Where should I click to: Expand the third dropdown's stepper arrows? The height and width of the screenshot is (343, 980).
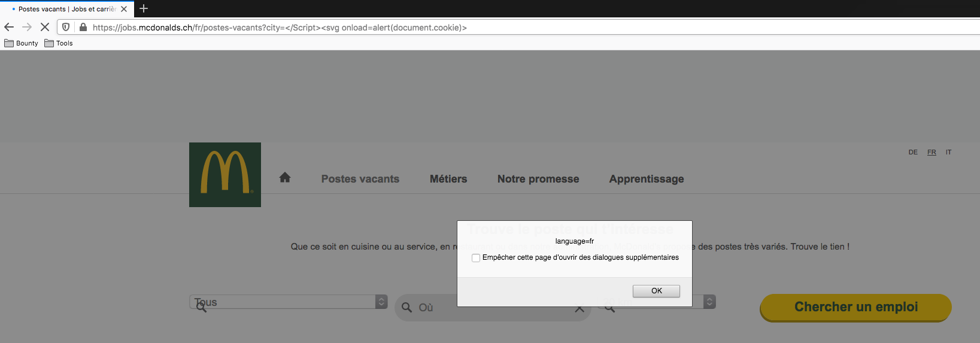pyautogui.click(x=709, y=302)
